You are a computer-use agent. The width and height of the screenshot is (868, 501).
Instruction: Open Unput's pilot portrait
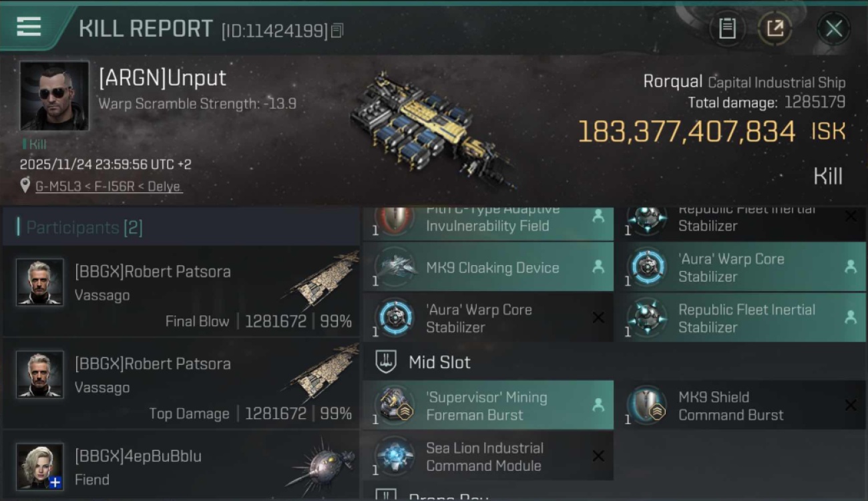[54, 96]
